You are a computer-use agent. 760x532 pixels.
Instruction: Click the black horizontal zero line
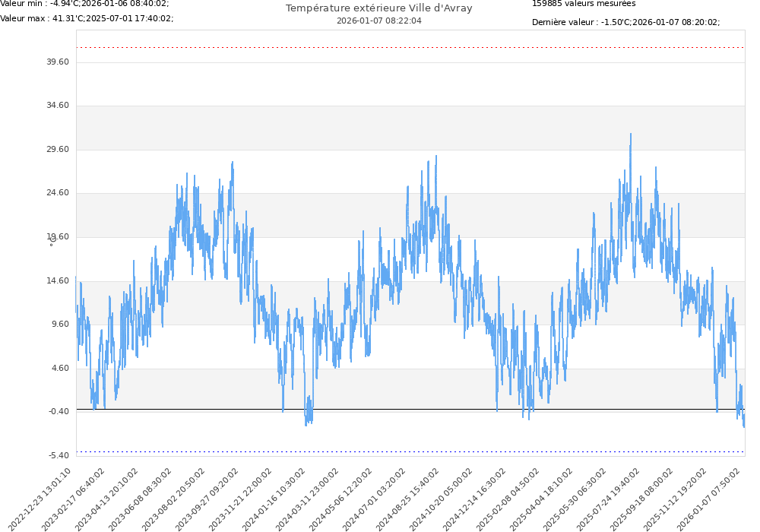click(410, 410)
